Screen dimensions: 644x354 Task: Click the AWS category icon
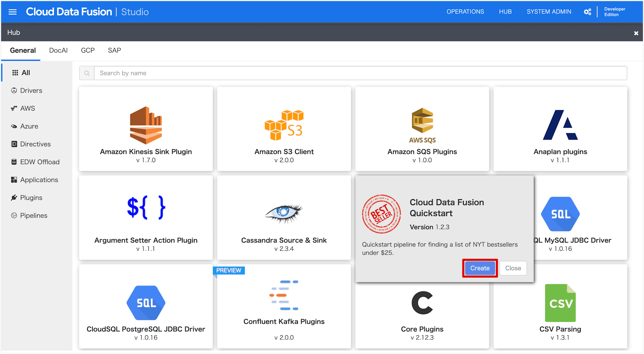point(14,108)
